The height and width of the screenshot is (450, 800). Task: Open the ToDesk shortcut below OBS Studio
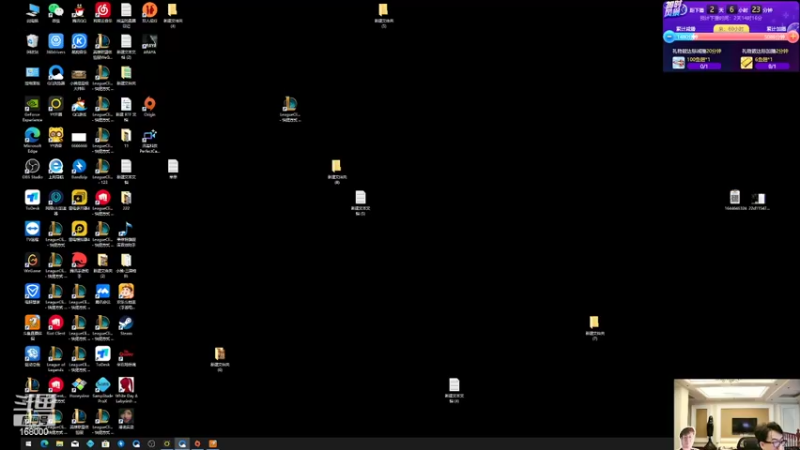point(32,200)
